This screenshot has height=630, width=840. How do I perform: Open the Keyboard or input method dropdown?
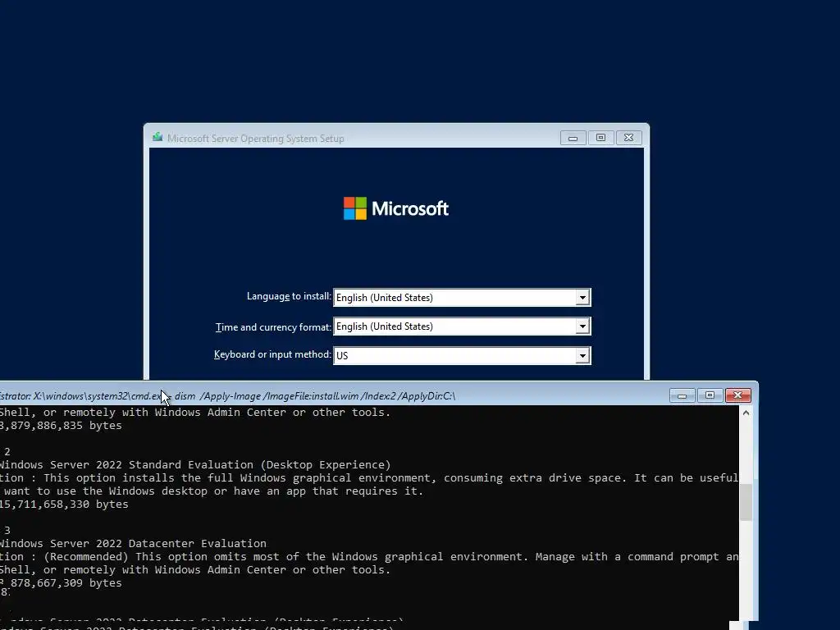pos(462,355)
